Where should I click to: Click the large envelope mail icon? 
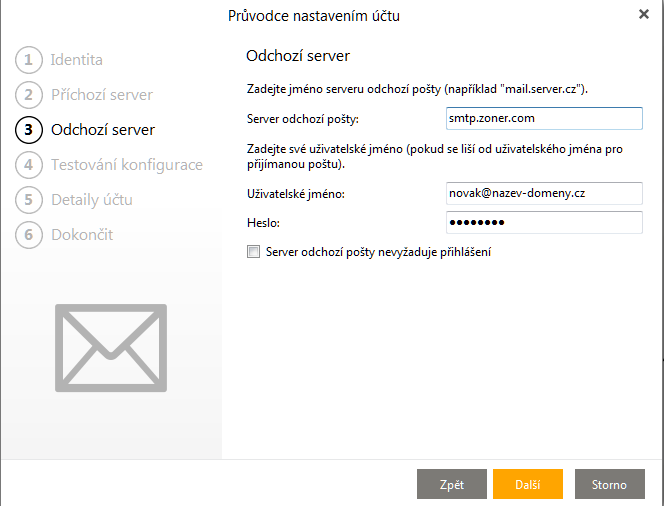(x=111, y=348)
